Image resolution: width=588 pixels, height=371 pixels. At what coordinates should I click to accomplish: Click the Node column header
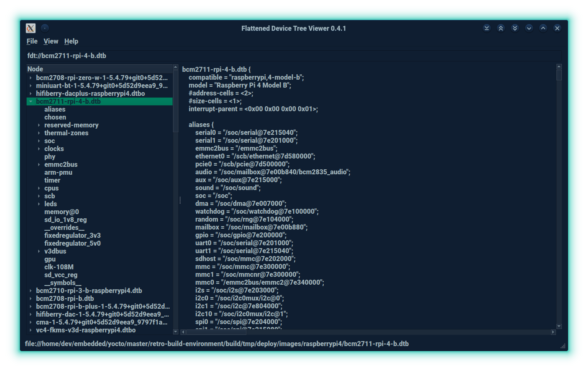(100, 69)
